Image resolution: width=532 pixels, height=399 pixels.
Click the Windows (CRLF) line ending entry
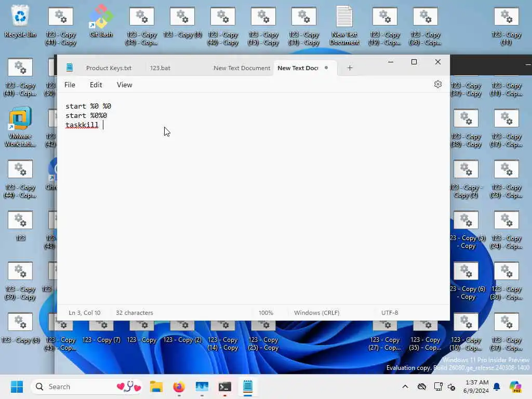(x=316, y=313)
